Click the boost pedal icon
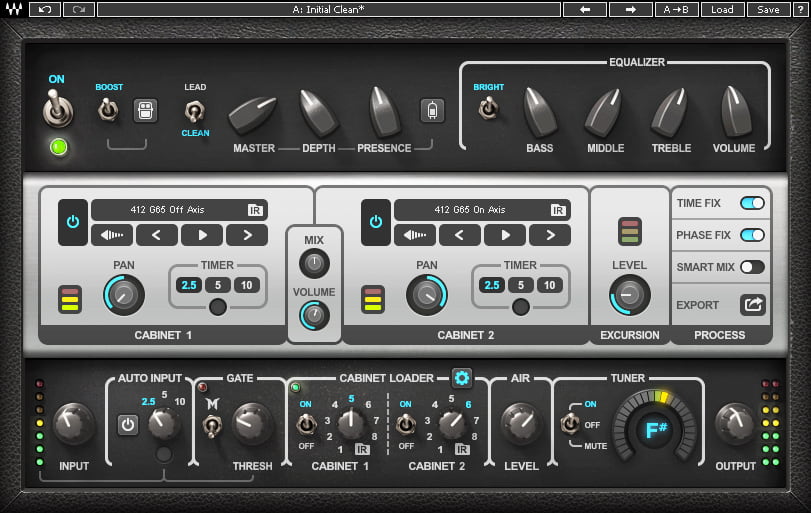The height and width of the screenshot is (513, 811). (x=145, y=110)
